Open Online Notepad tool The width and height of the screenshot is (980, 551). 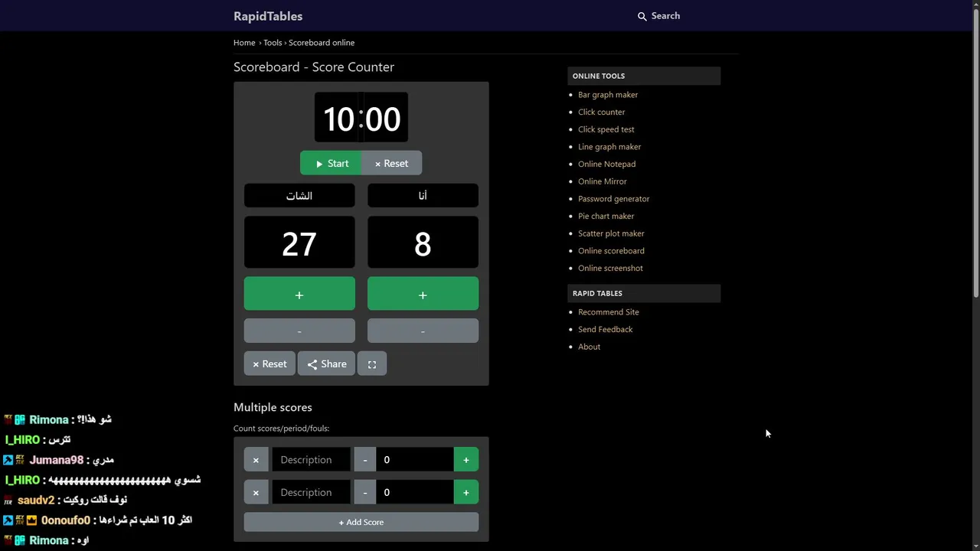pyautogui.click(x=606, y=164)
